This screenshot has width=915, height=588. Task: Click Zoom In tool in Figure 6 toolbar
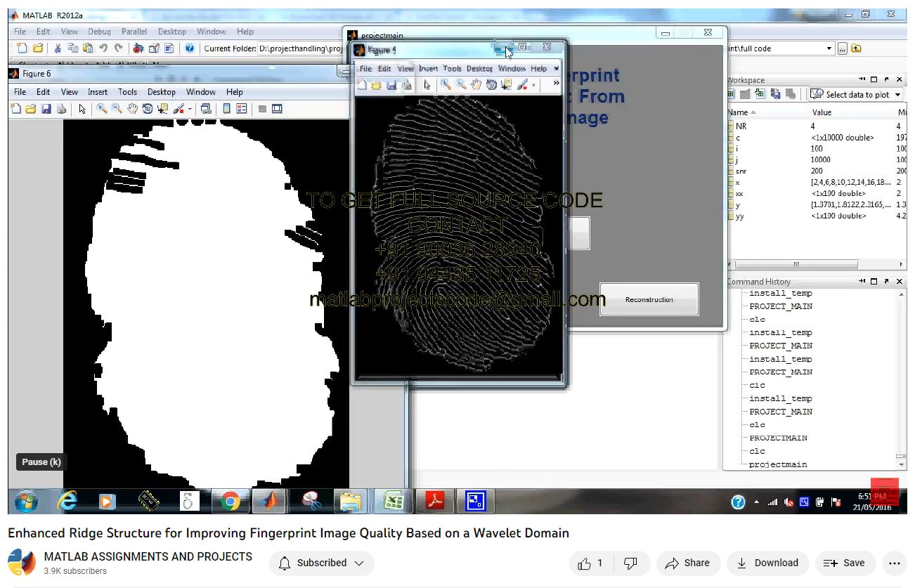point(102,109)
